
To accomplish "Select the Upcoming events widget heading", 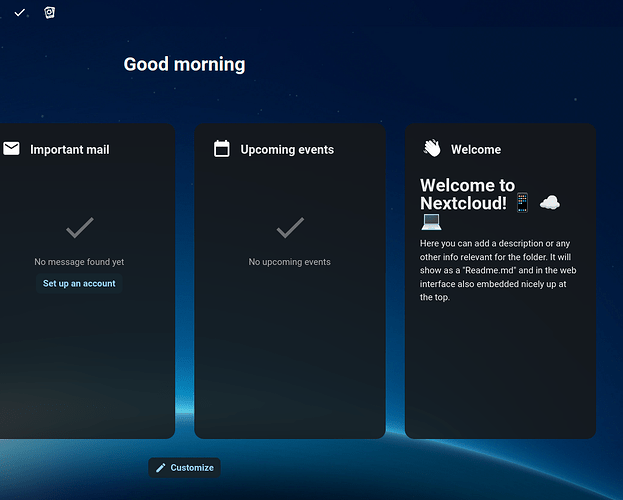I will [x=287, y=150].
